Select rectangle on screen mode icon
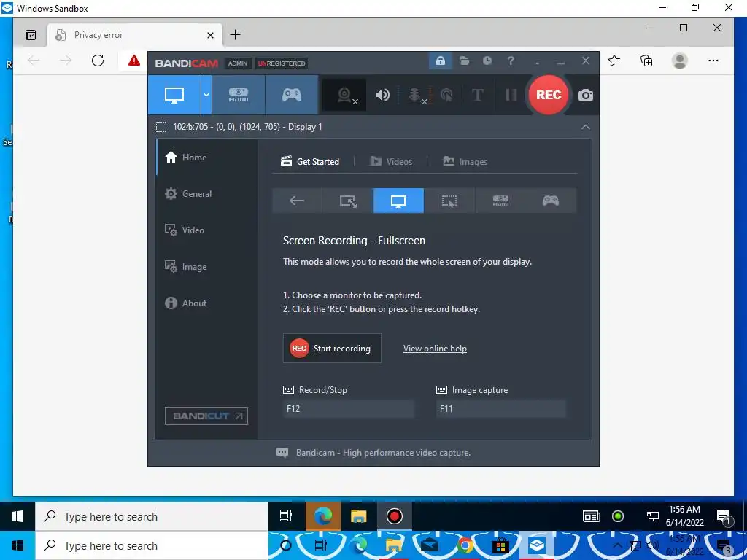This screenshot has width=747, height=560. pos(348,201)
